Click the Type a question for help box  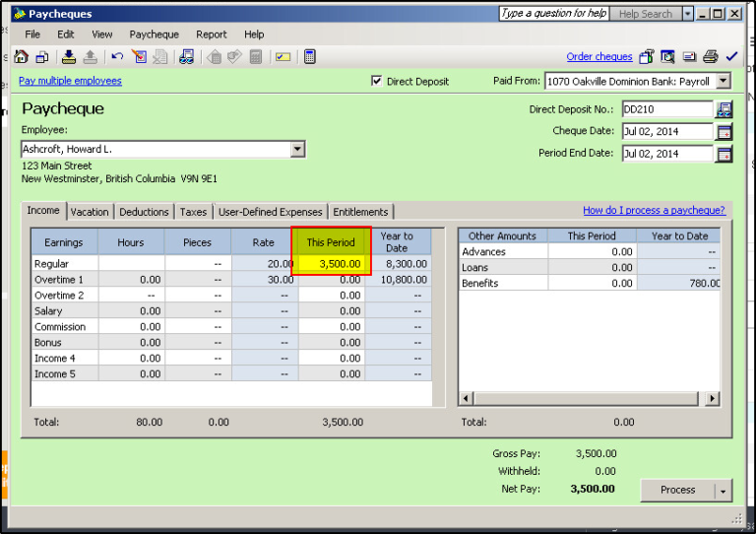point(553,14)
